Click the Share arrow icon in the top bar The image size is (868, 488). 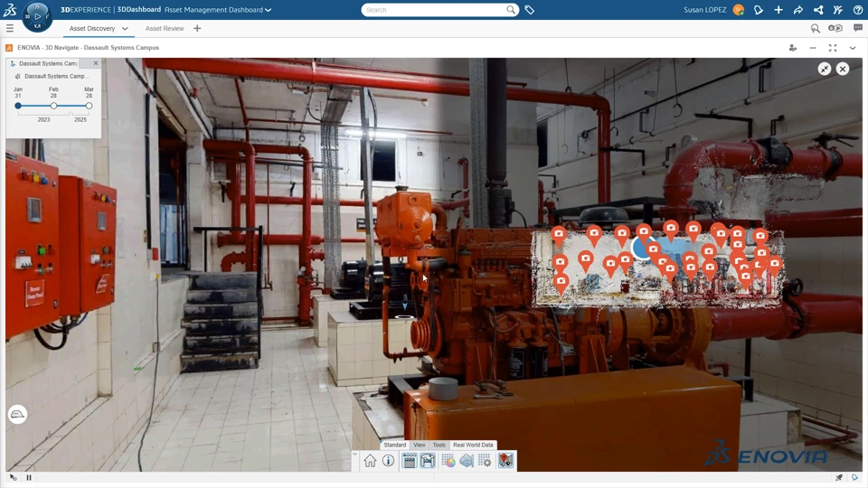point(797,10)
